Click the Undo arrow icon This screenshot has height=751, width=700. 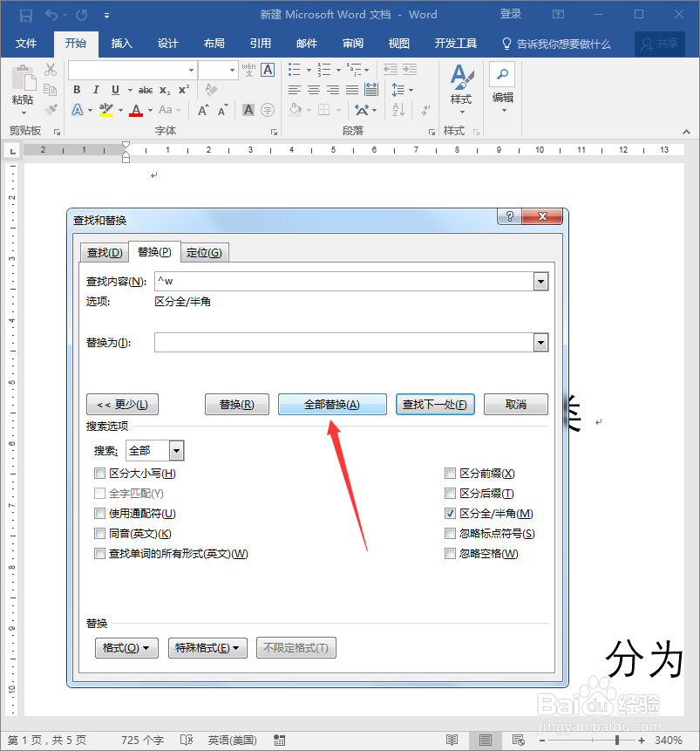point(51,15)
